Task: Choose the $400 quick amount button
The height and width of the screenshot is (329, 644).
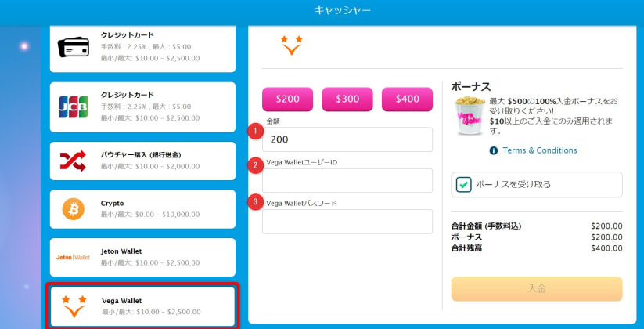Action: [x=408, y=99]
